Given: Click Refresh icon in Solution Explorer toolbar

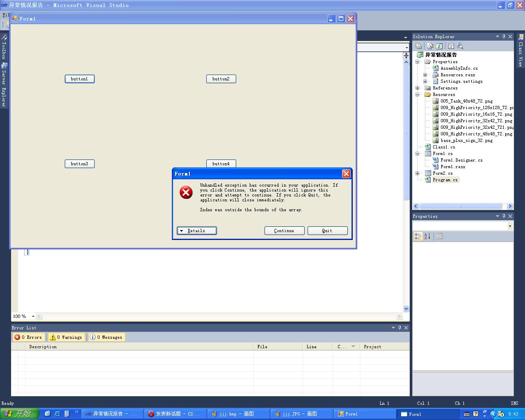Looking at the screenshot, I should tap(439, 46).
